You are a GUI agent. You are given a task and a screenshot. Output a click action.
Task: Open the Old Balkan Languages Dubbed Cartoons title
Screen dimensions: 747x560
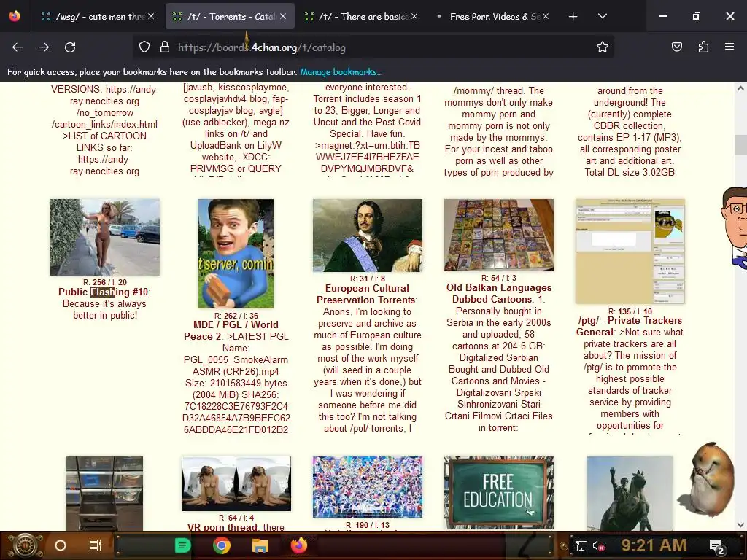pyautogui.click(x=499, y=293)
